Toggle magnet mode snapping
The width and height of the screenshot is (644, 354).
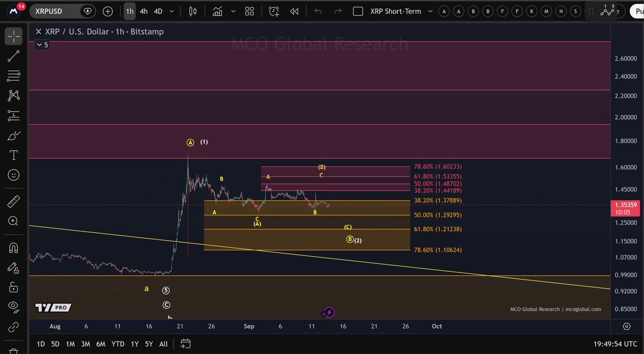click(x=13, y=248)
